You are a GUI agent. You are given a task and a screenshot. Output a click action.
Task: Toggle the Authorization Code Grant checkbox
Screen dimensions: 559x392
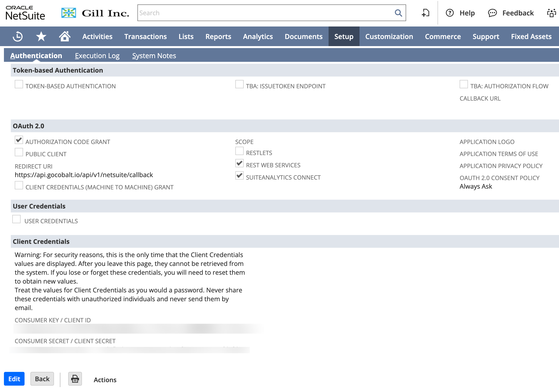tap(19, 140)
